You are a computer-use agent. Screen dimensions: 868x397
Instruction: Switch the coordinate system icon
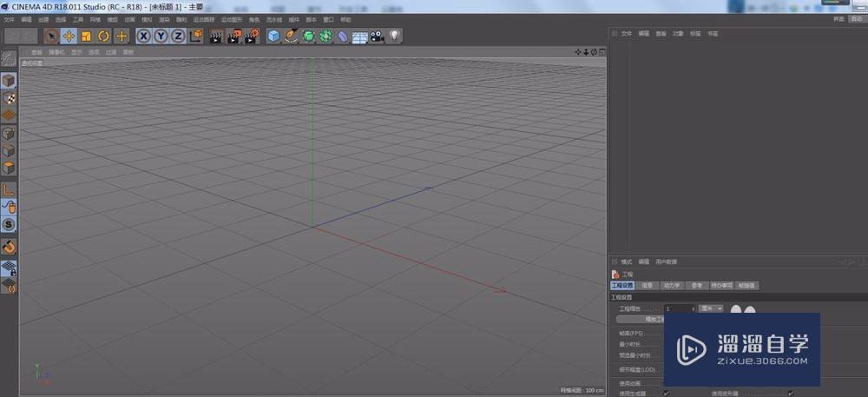[195, 36]
